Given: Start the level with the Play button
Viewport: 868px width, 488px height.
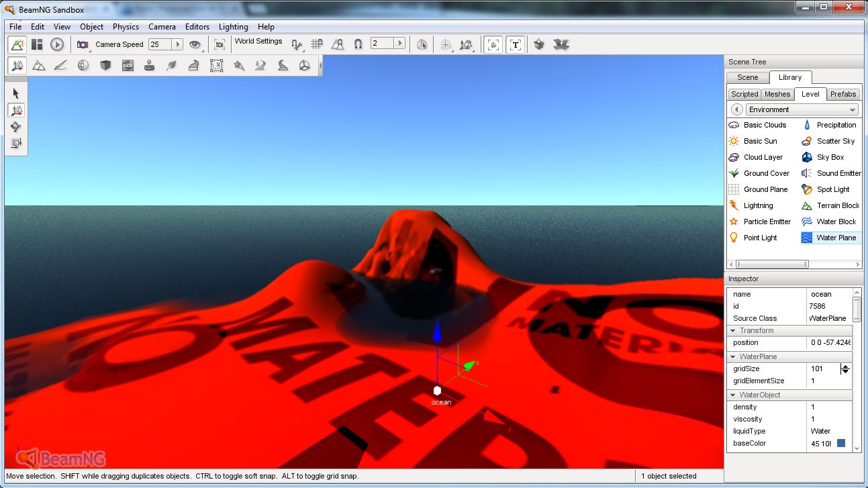Looking at the screenshot, I should click(57, 44).
